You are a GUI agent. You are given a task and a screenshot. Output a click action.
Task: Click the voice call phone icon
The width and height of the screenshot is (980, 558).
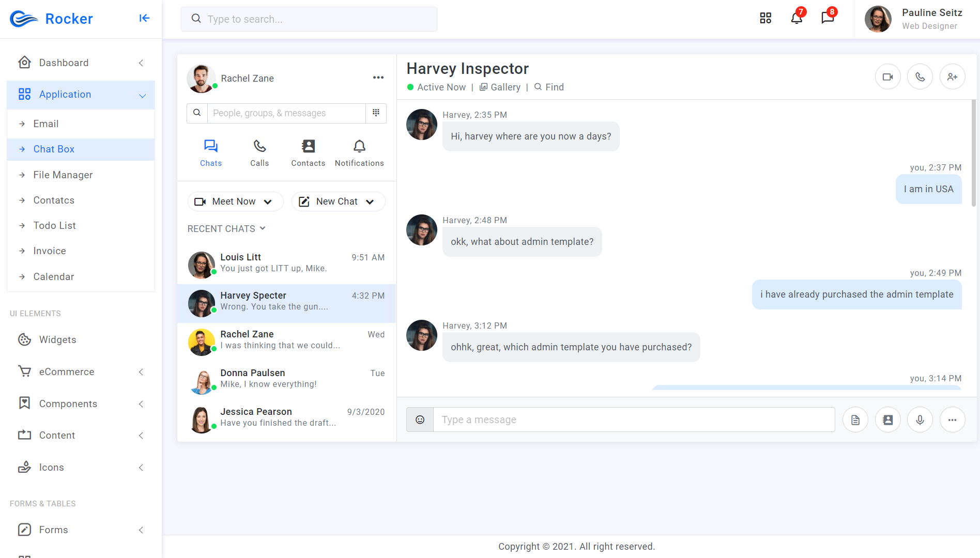point(920,77)
